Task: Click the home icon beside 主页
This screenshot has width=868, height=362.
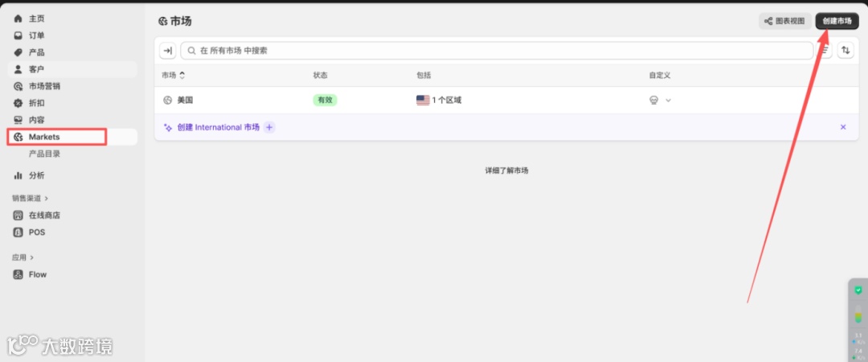Action: (18, 19)
